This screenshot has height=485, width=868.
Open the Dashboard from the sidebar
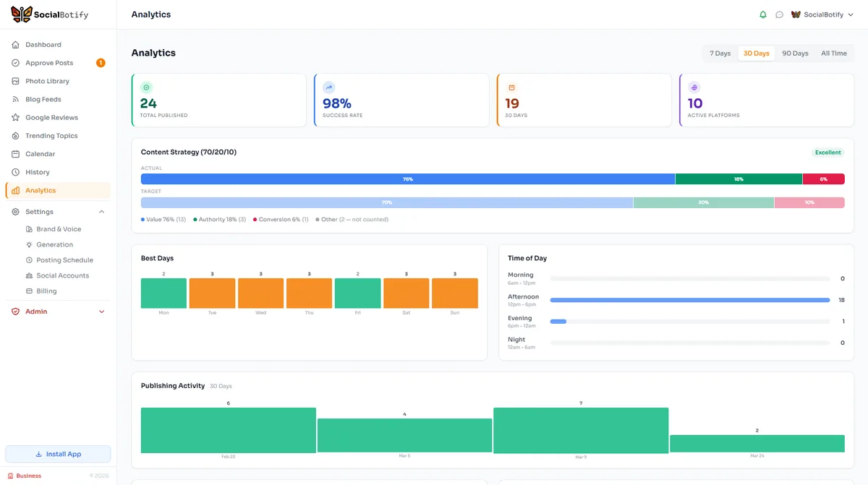43,44
